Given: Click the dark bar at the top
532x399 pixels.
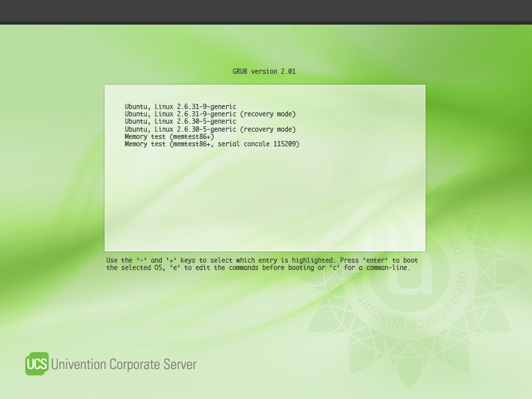Looking at the screenshot, I should [x=266, y=12].
